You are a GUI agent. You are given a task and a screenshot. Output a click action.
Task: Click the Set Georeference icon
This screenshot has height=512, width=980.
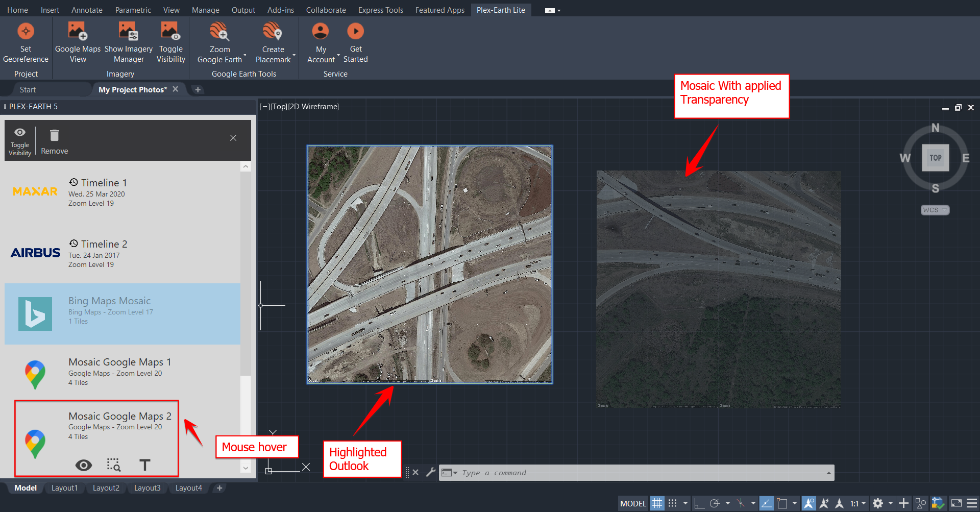(x=26, y=32)
